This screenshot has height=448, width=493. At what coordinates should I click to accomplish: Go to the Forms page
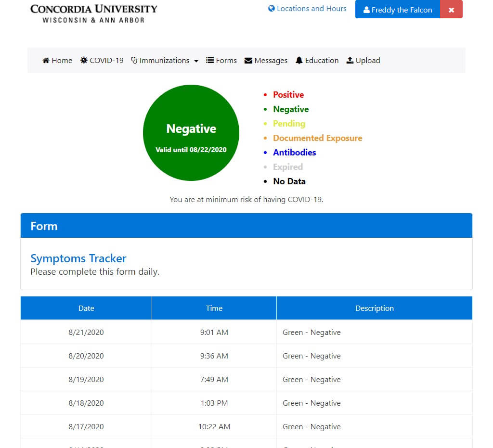[x=221, y=60]
